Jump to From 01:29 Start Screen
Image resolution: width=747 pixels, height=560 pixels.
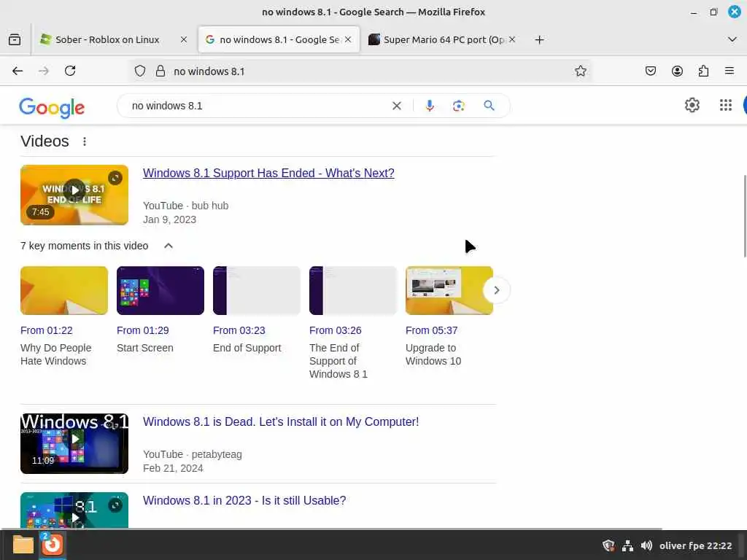coord(142,330)
